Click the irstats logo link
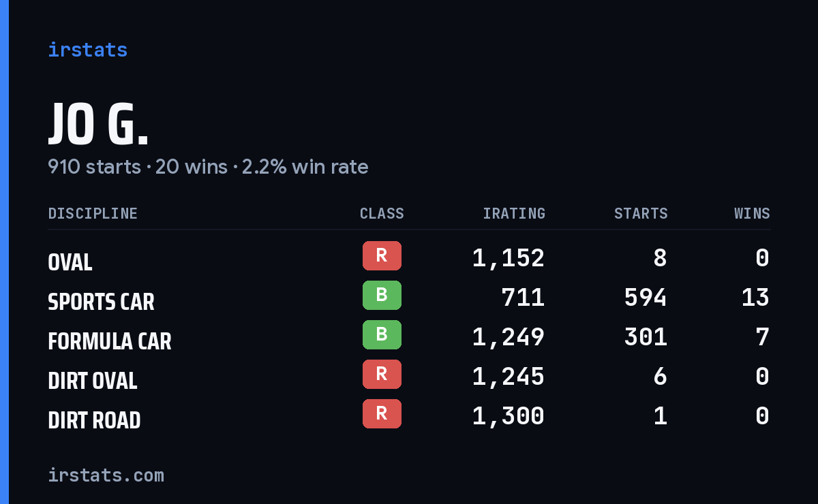This screenshot has height=504, width=818. [87, 50]
